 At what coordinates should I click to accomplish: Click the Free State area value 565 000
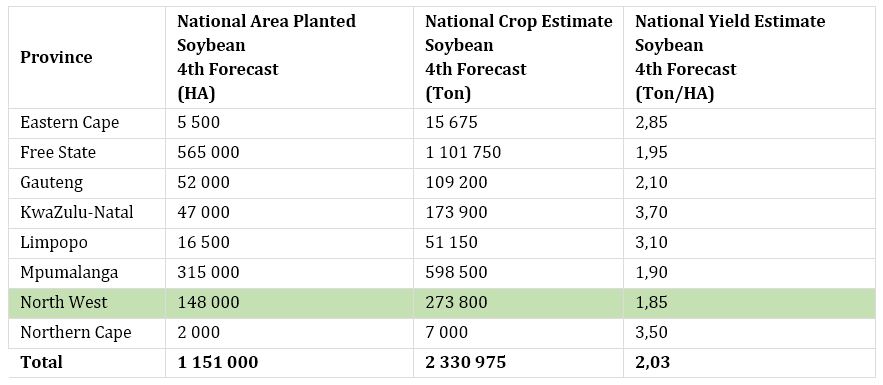tap(208, 153)
